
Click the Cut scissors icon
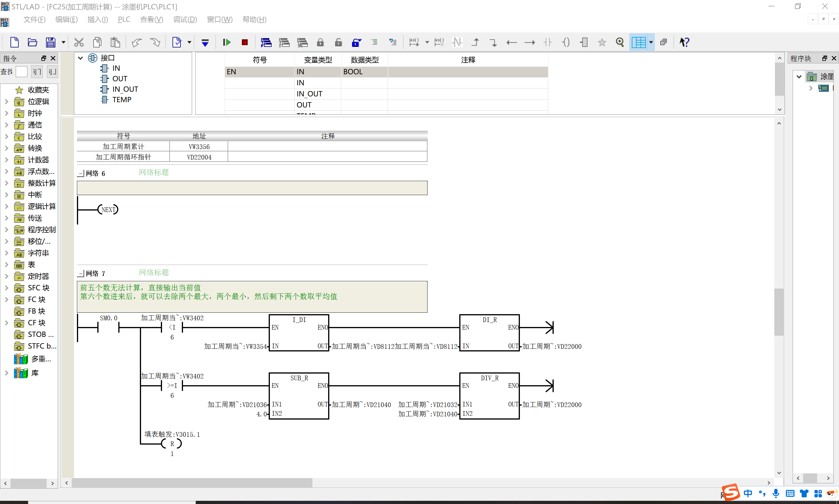tap(79, 43)
